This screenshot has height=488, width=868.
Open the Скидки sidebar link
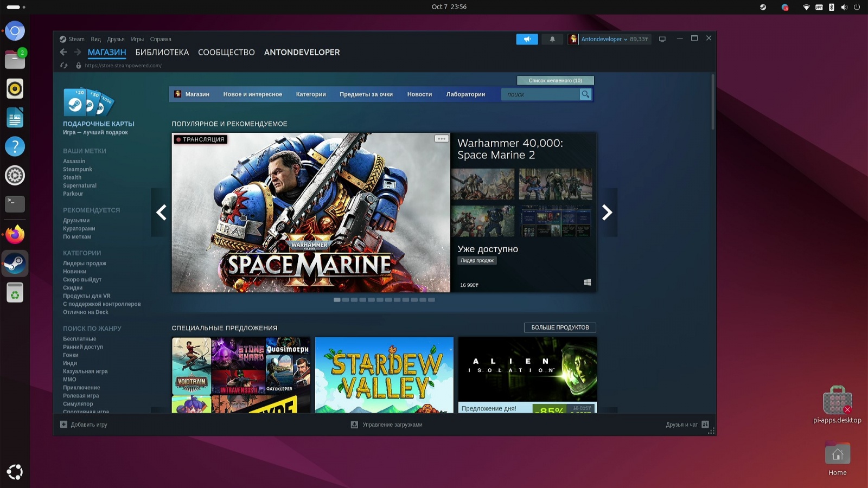click(73, 288)
